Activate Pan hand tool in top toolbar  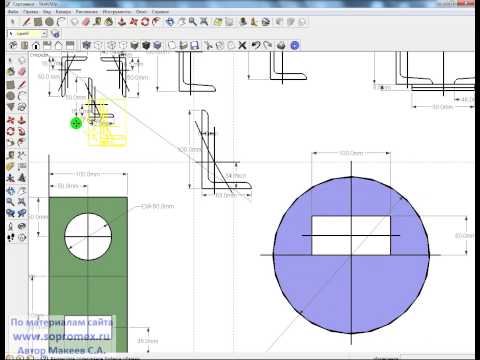(x=182, y=22)
